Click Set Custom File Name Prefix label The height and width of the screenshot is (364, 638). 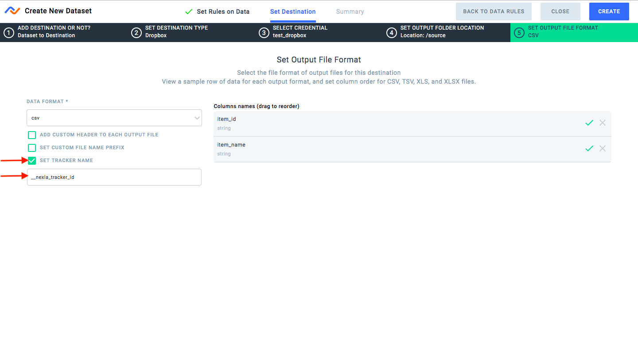82,147
